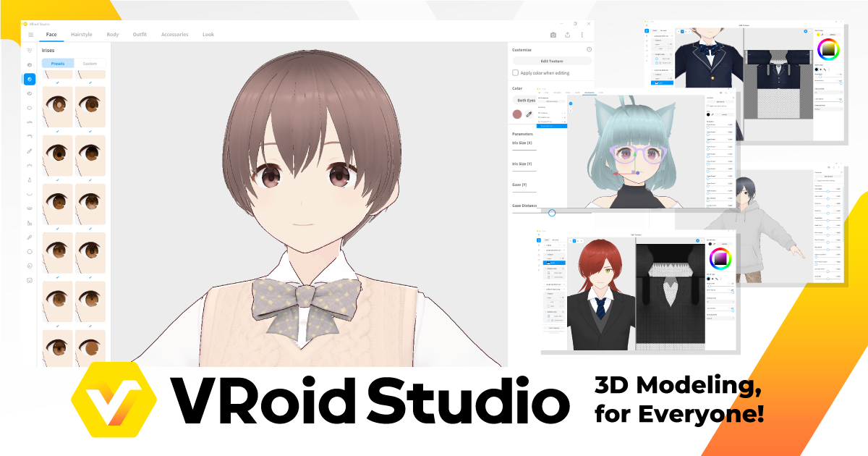Click the info circle icon beside Customize
Image resolution: width=868 pixels, height=456 pixels.
click(x=589, y=49)
